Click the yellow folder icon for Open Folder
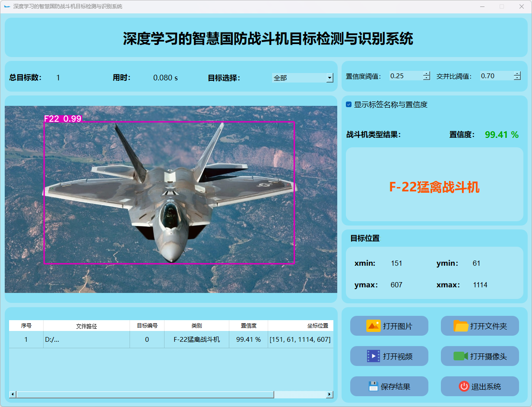The height and width of the screenshot is (407, 532). pos(461,326)
